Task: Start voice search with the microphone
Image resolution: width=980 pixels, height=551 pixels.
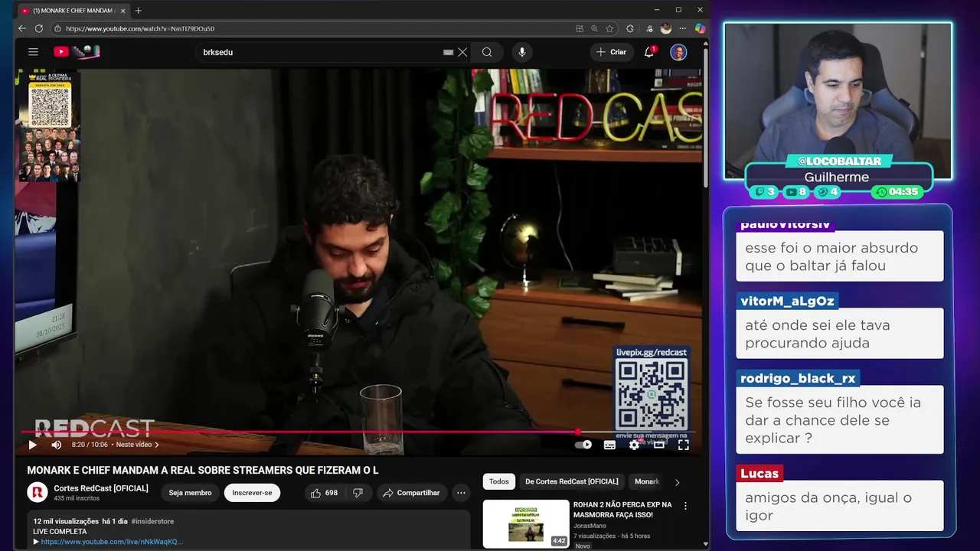Action: coord(522,52)
